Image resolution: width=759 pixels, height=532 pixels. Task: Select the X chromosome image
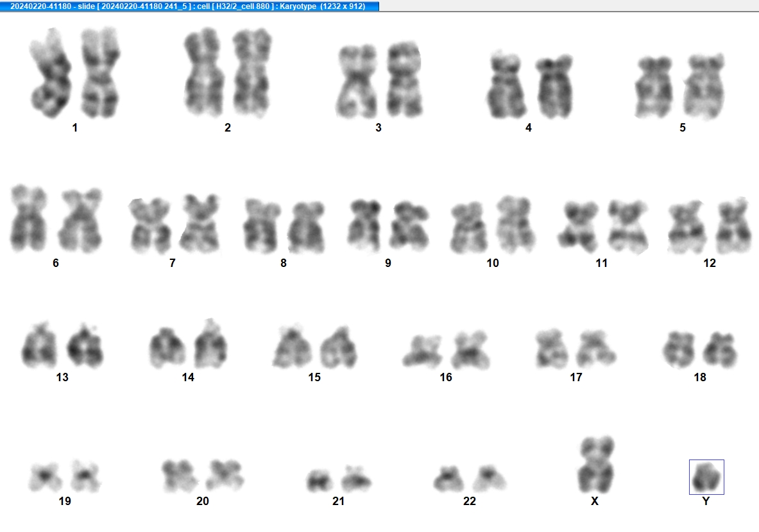click(x=597, y=465)
